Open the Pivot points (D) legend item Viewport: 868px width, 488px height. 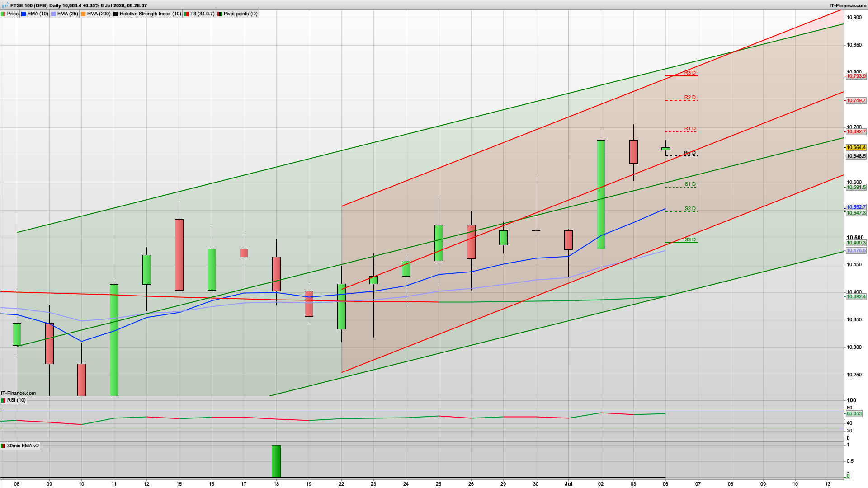pyautogui.click(x=237, y=14)
